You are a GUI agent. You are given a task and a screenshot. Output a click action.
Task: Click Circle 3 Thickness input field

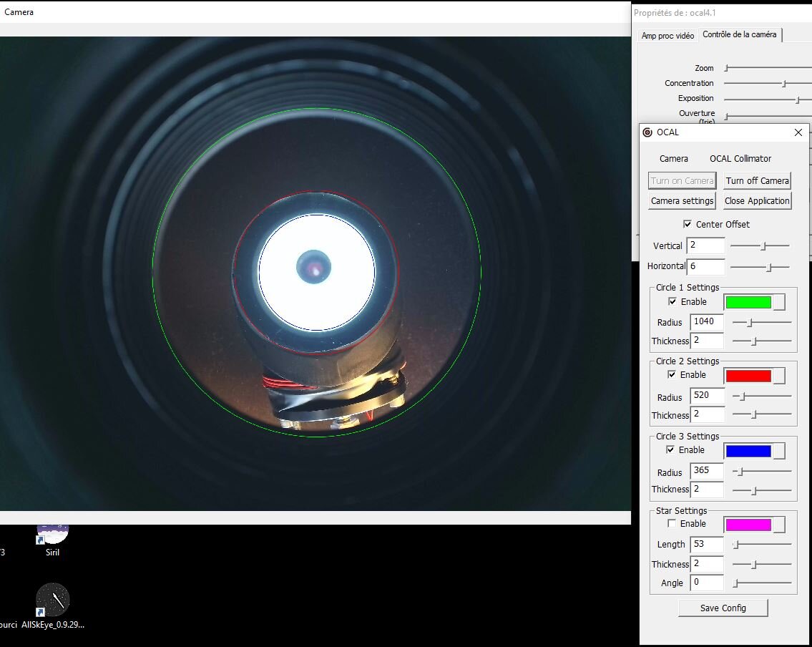(x=707, y=490)
